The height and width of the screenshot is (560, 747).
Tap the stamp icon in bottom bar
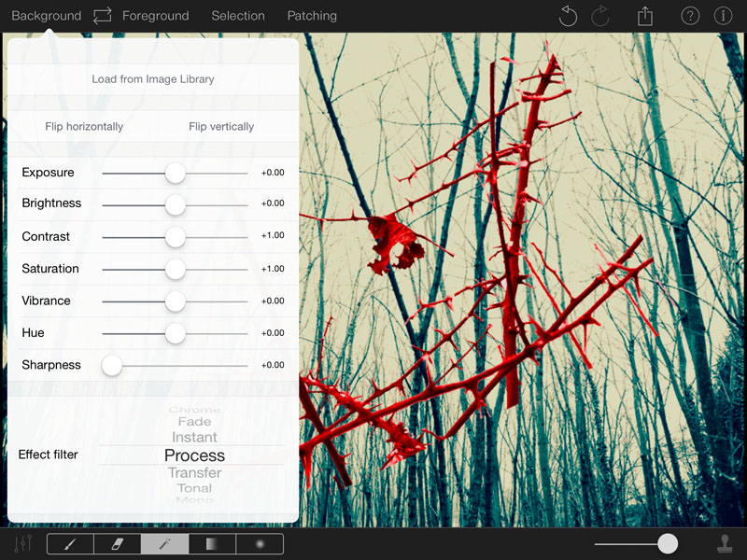(x=726, y=543)
